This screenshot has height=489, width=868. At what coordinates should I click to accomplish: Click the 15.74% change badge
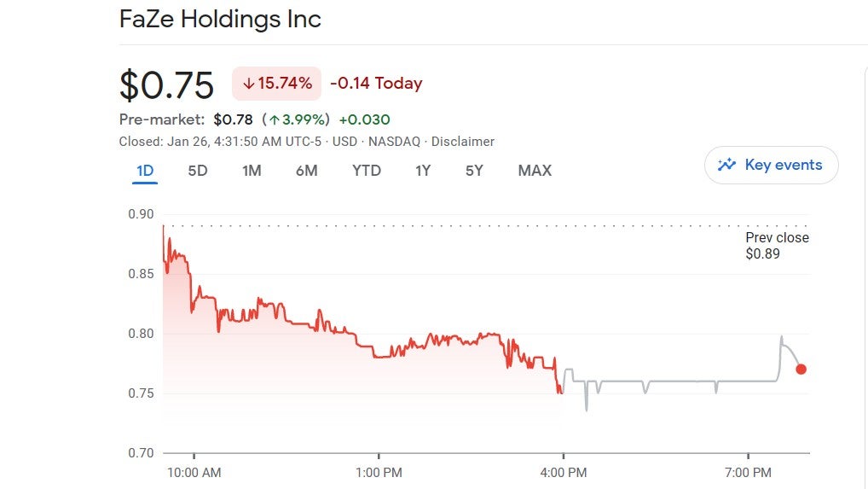coord(276,84)
